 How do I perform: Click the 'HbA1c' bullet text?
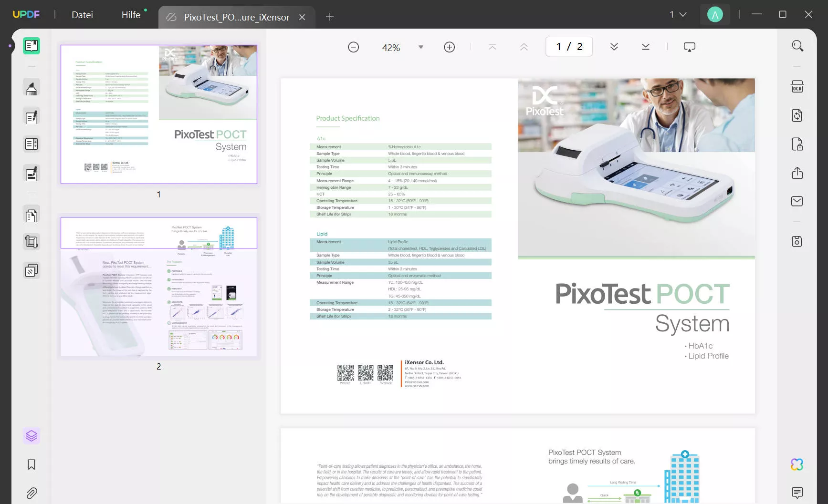click(700, 346)
